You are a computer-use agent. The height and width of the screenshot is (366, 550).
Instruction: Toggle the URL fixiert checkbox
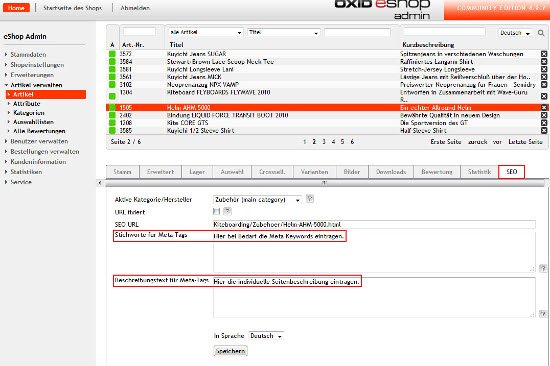point(216,211)
